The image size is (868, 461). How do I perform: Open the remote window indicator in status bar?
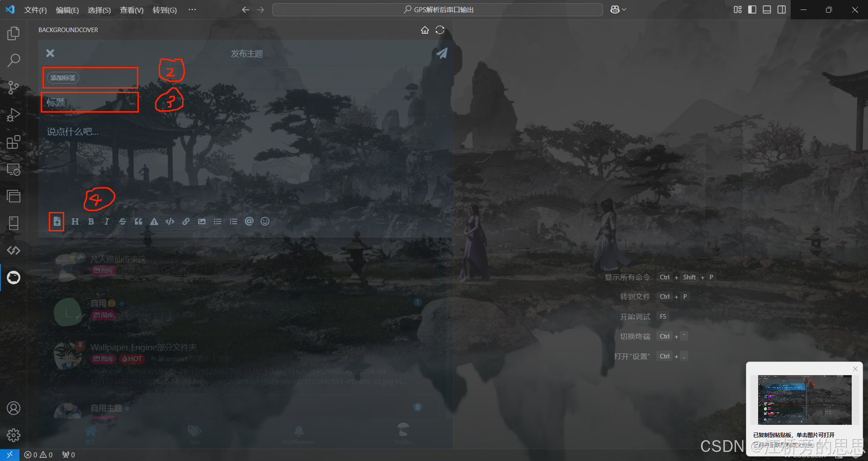pyautogui.click(x=9, y=455)
